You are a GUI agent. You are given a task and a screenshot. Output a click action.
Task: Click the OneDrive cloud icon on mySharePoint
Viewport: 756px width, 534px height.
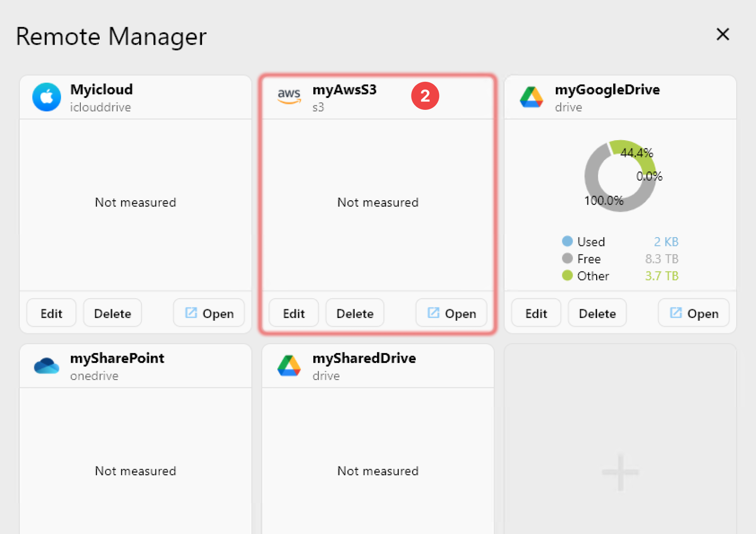click(x=46, y=366)
